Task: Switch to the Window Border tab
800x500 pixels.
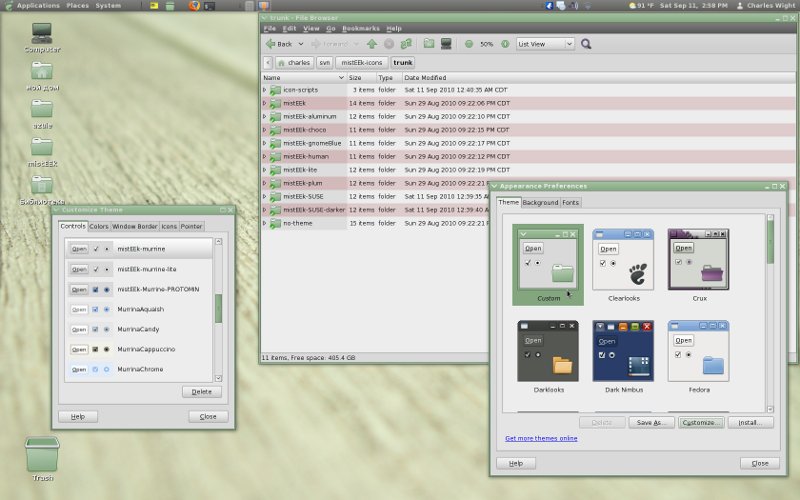Action: (135, 227)
